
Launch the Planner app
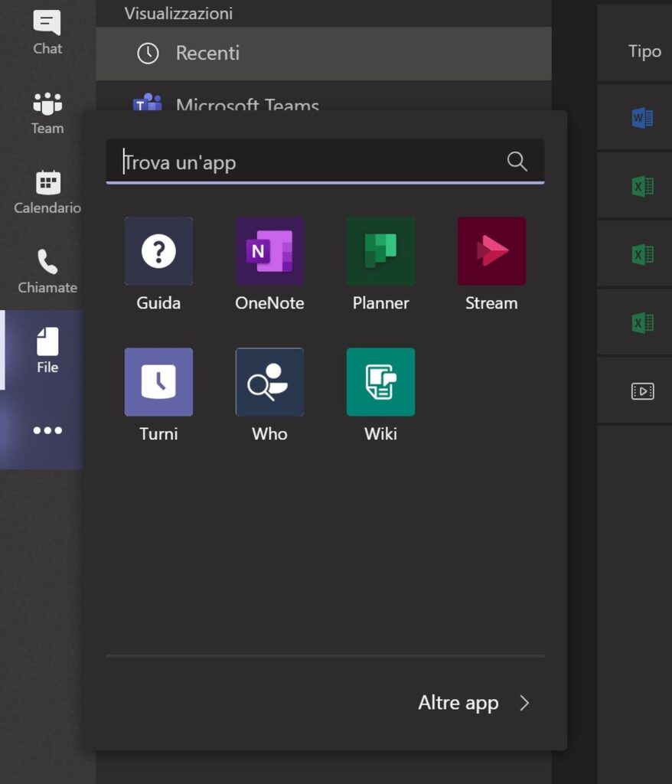click(x=380, y=264)
